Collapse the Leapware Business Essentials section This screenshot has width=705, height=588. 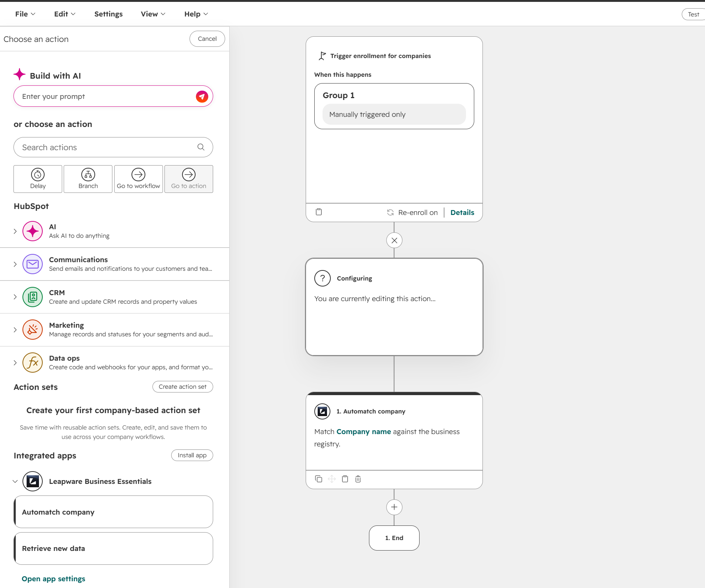pos(15,481)
